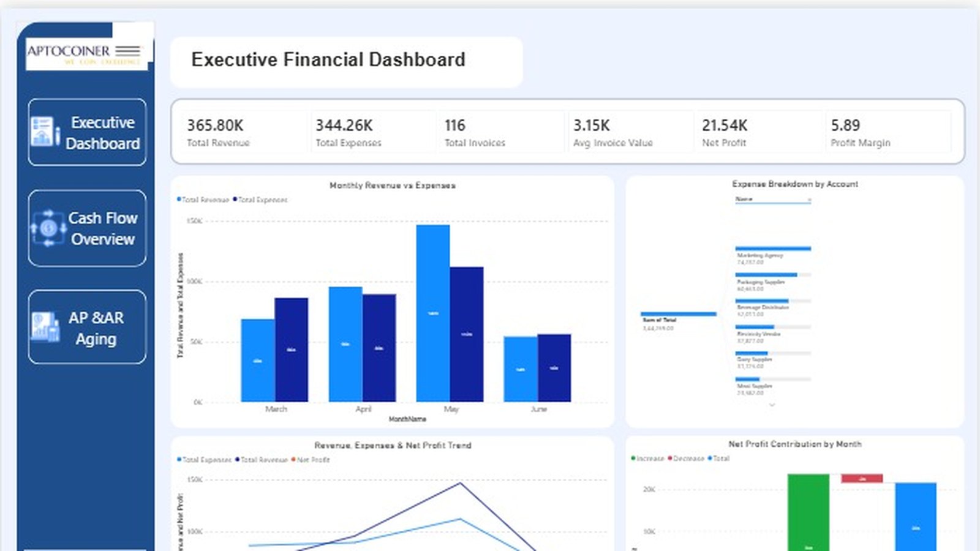Select the April Total Revenue bar
Viewport: 980px width, 551px height.
(x=345, y=345)
